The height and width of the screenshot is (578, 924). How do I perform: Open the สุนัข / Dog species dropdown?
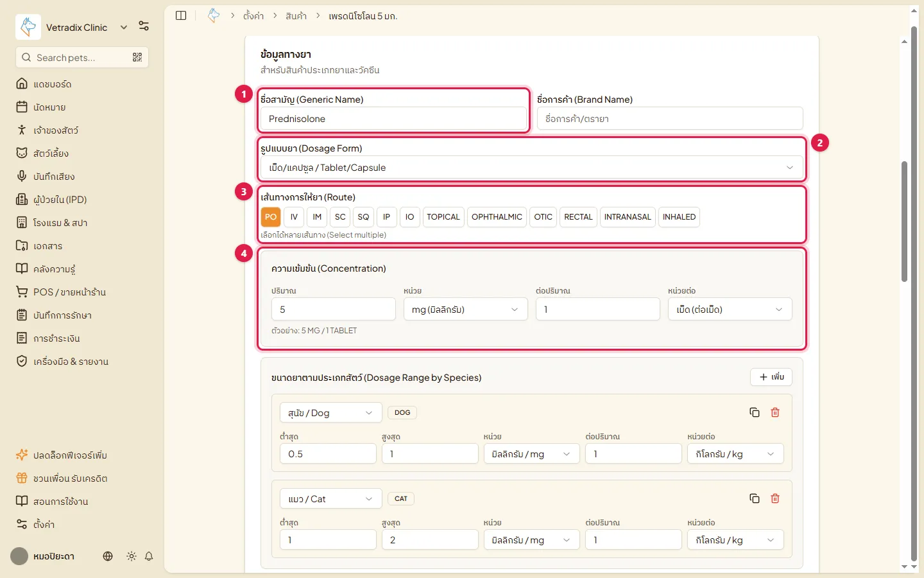(x=331, y=413)
